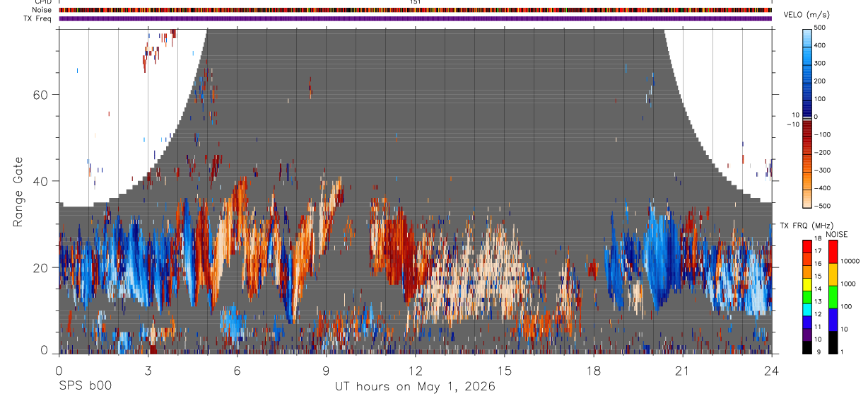Pick the red 17–18 MHz TX frequency swatch

(x=807, y=246)
